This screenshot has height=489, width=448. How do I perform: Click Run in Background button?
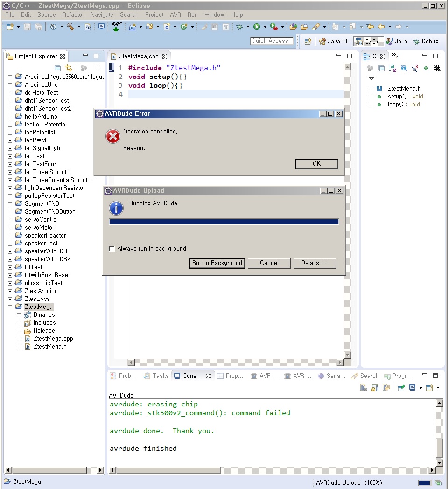tap(217, 263)
